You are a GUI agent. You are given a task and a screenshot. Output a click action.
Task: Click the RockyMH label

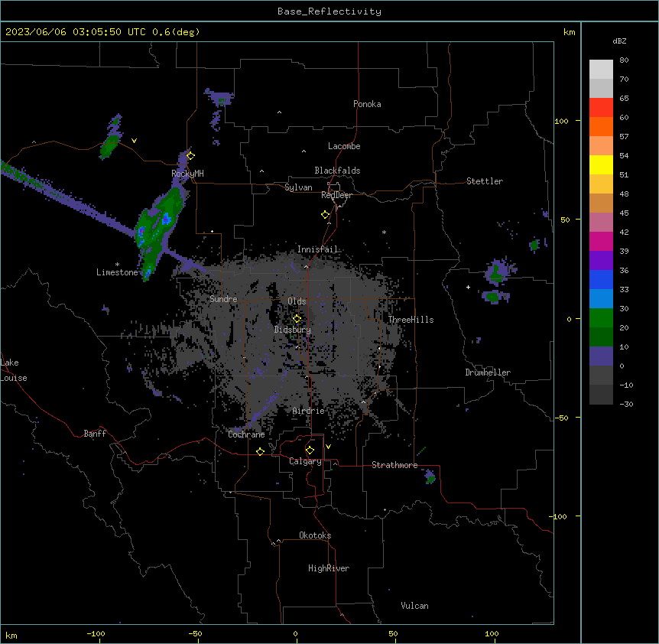pyautogui.click(x=187, y=174)
